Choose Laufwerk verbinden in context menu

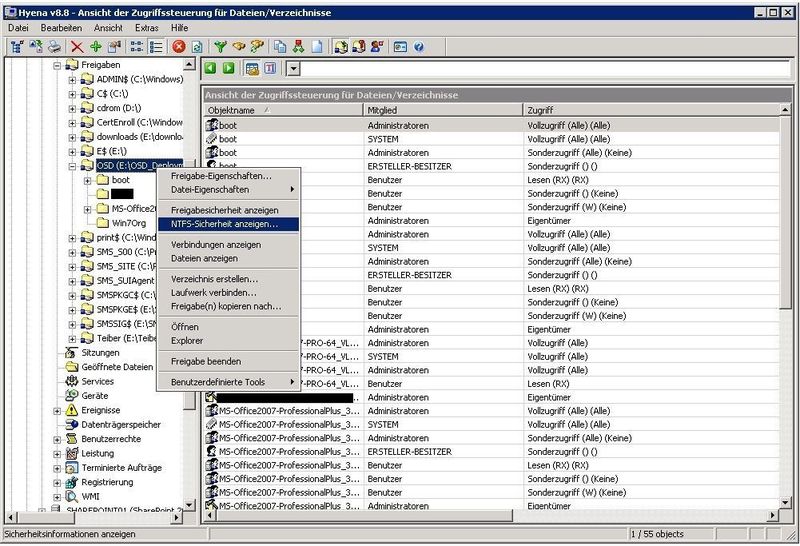pyautogui.click(x=228, y=293)
